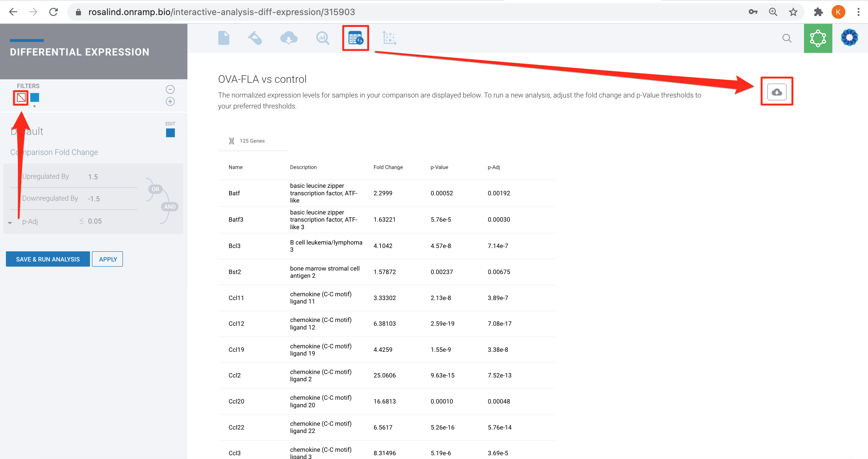
Task: Click the APPLY button
Action: 108,259
